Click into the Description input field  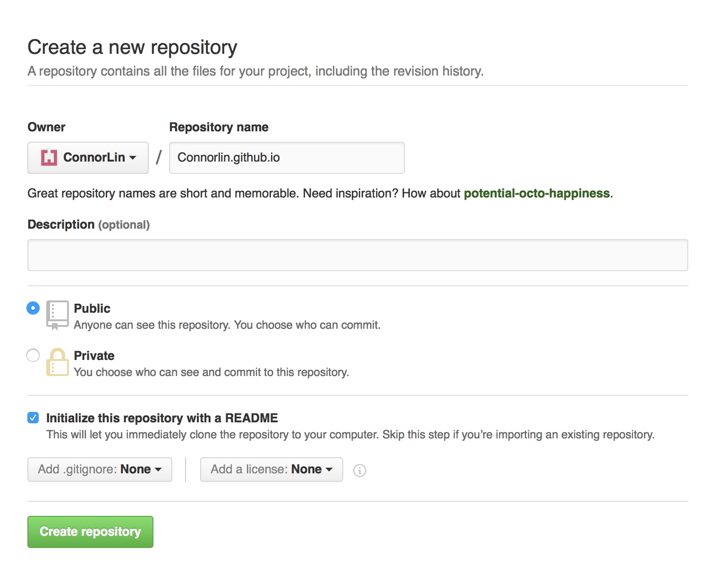point(358,255)
